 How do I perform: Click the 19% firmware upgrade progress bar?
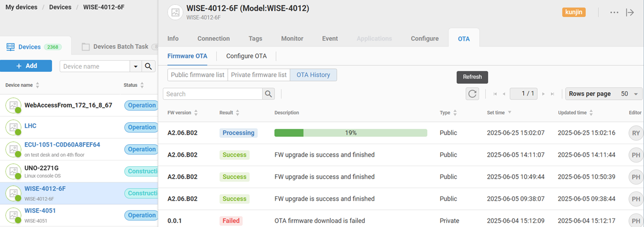click(350, 133)
